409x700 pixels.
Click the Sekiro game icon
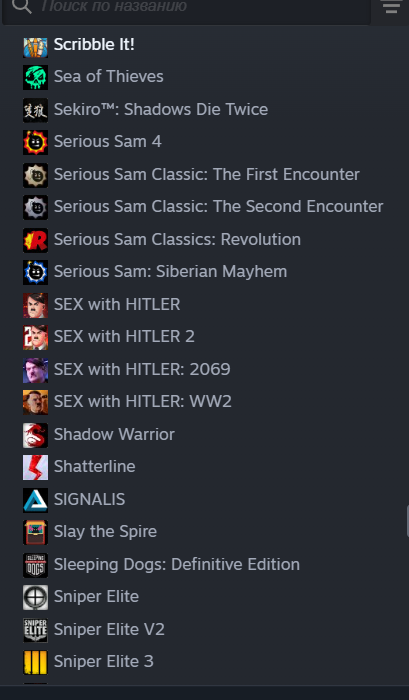click(35, 110)
